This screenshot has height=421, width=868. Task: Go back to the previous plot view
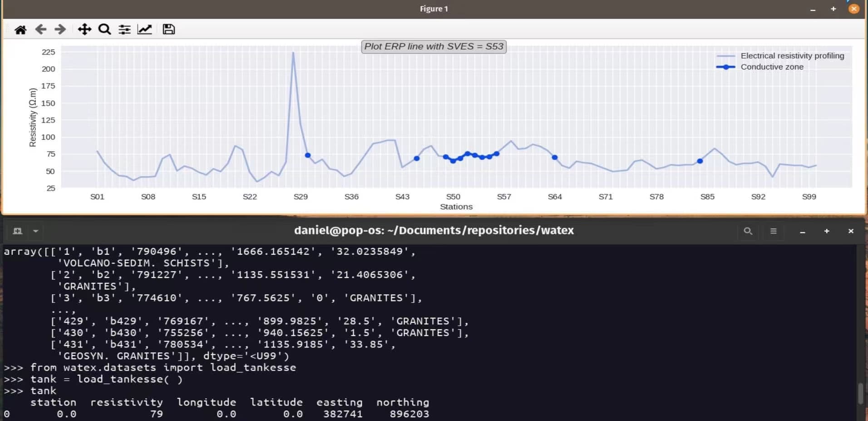point(40,29)
